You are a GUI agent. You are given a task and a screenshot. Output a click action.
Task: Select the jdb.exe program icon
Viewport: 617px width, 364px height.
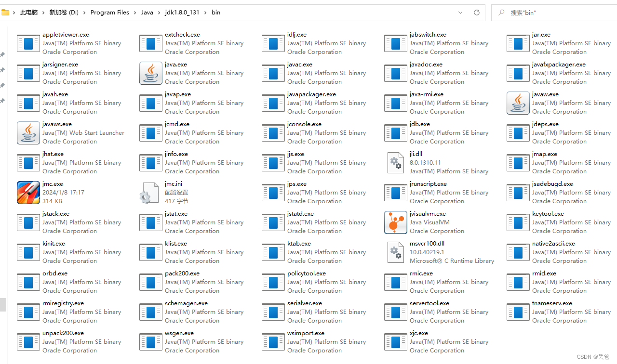[x=396, y=133]
